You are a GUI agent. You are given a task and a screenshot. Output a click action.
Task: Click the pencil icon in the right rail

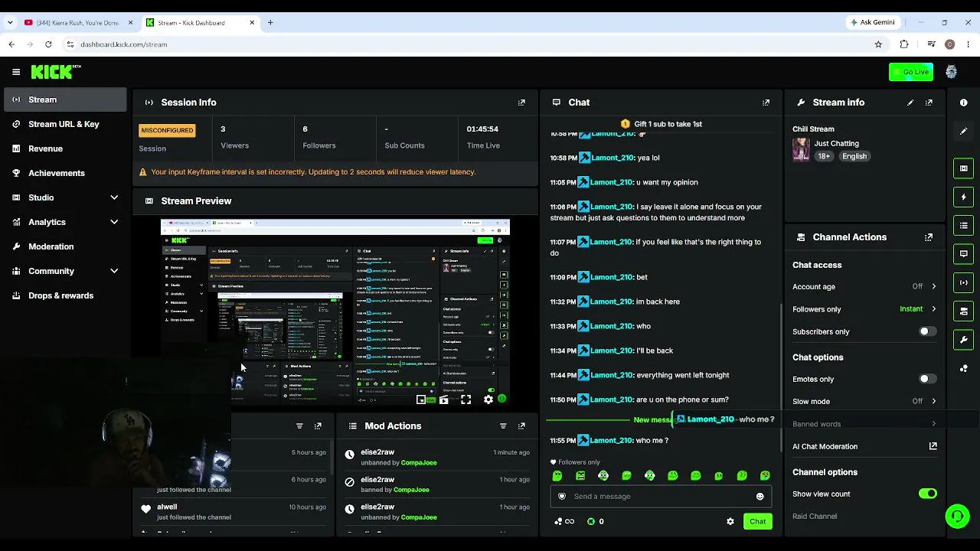click(963, 131)
